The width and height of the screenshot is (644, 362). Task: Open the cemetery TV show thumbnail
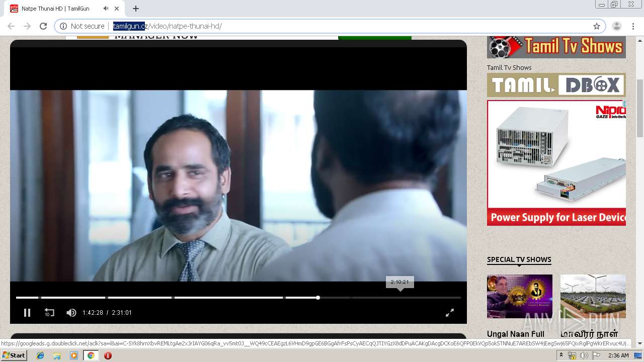[x=593, y=296]
